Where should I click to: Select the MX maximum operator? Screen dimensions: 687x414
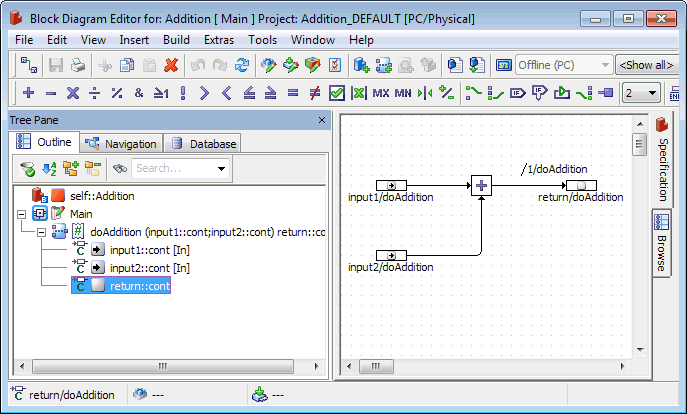tap(381, 93)
